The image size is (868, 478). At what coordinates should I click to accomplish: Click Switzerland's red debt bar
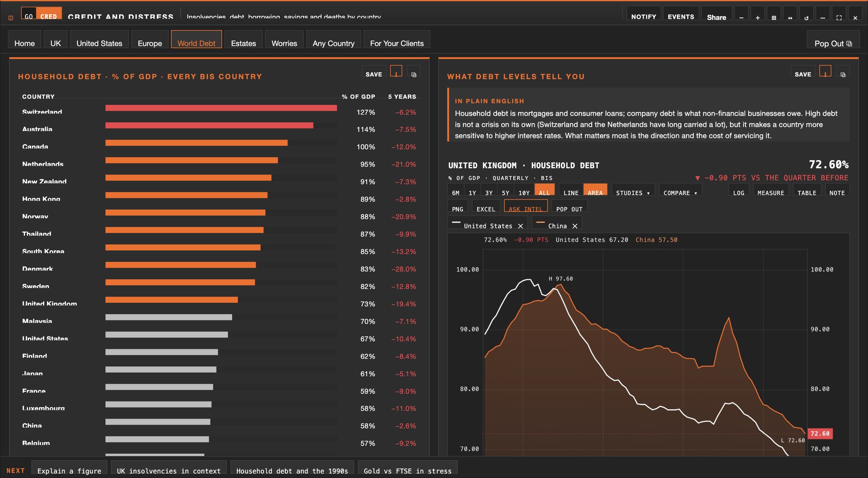point(221,108)
